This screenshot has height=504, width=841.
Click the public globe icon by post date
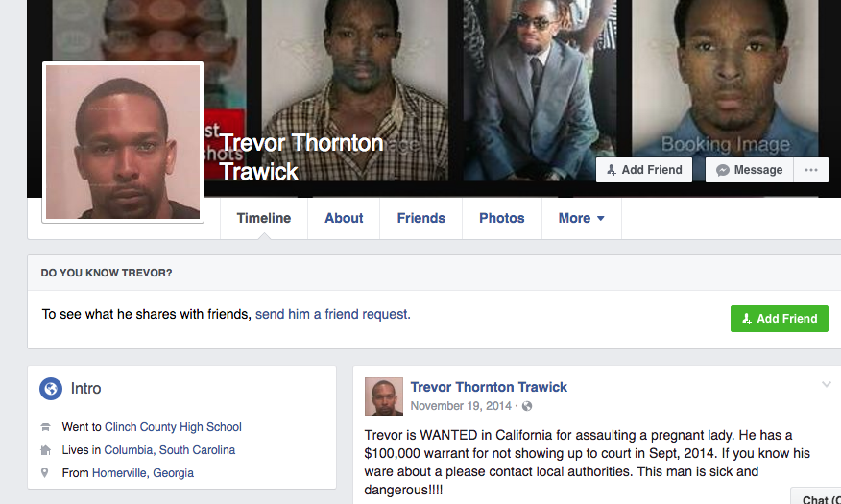click(x=527, y=406)
